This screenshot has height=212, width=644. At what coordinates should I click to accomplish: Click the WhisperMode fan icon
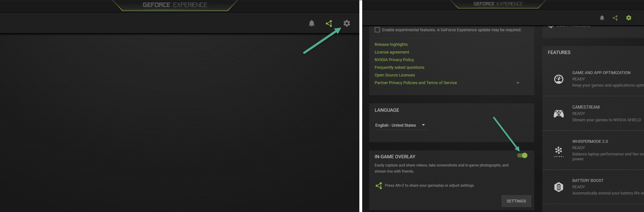click(558, 152)
